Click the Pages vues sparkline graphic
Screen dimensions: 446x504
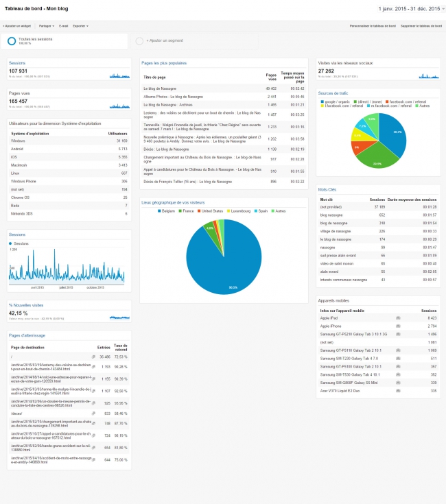pyautogui.click(x=119, y=106)
